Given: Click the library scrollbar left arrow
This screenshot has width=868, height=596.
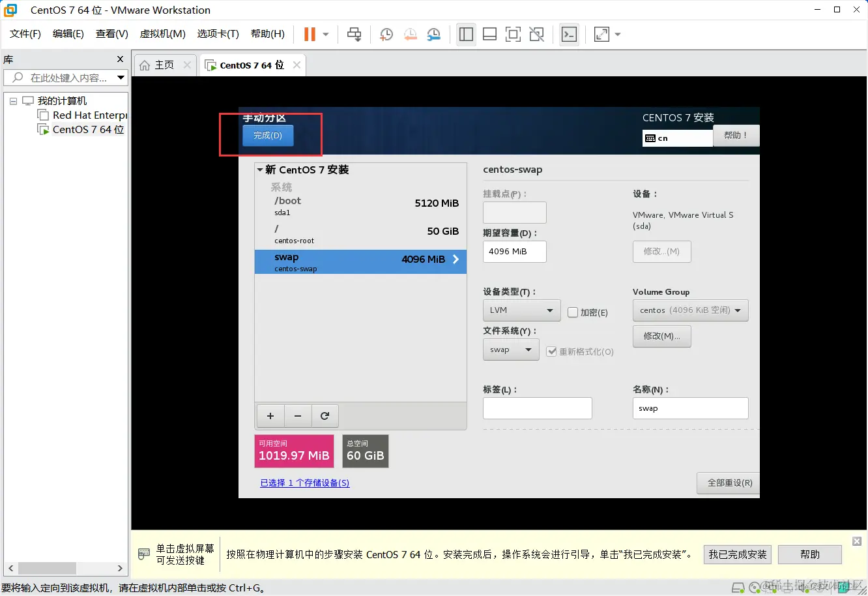Looking at the screenshot, I should coord(11,569).
